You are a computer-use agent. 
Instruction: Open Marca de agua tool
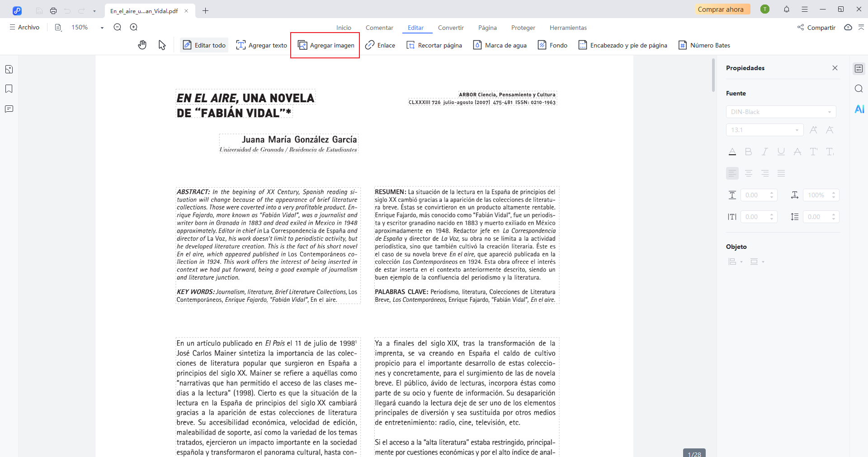tap(500, 45)
